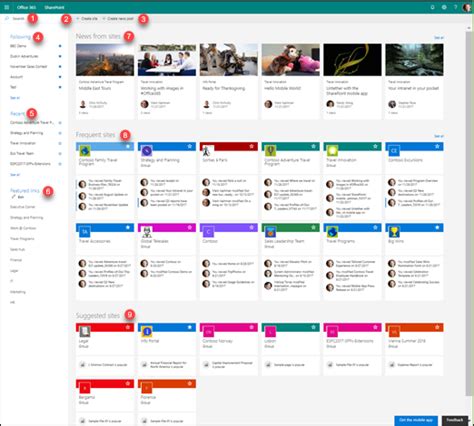Follow the Legal suggested site via its star
474x426 pixels.
pos(128,327)
